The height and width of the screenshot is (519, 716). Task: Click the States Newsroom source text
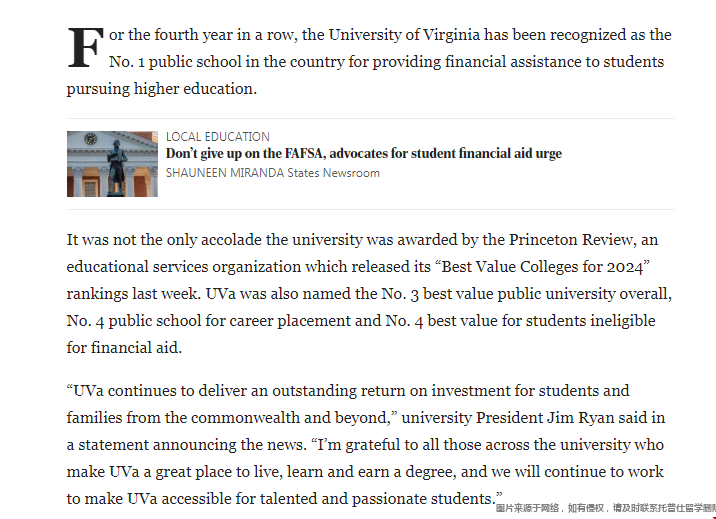[333, 173]
